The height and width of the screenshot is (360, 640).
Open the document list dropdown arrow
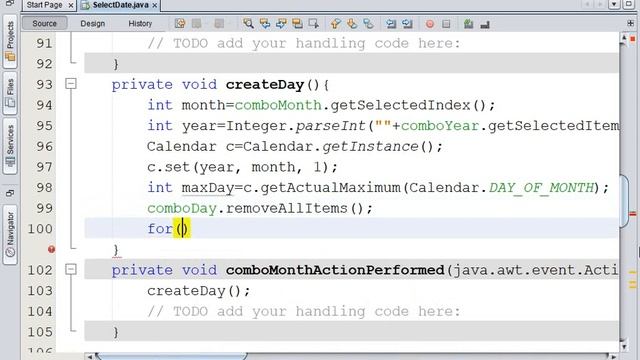[614, 4]
